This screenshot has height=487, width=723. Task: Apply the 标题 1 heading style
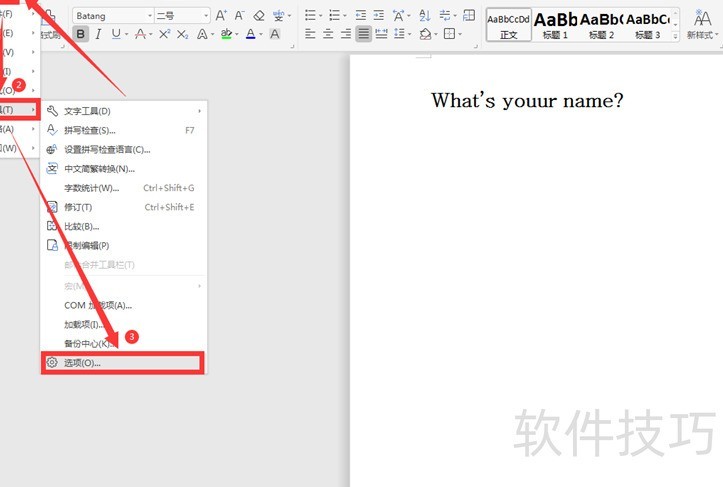click(555, 24)
